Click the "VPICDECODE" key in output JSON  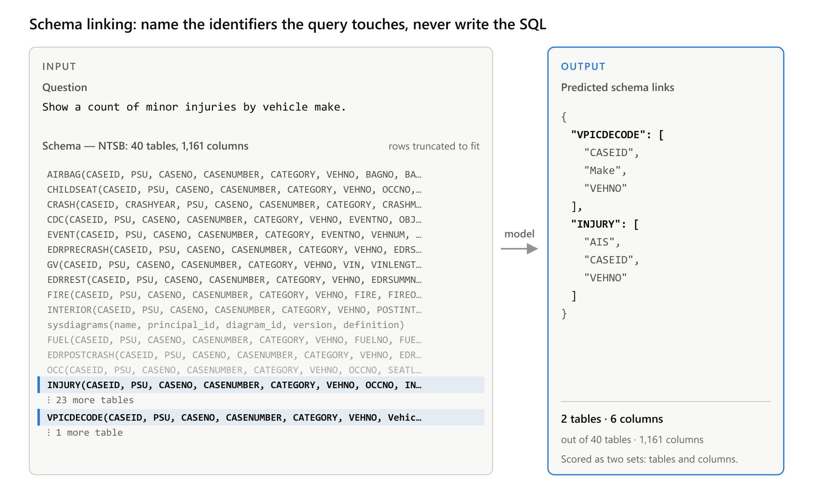(x=608, y=135)
